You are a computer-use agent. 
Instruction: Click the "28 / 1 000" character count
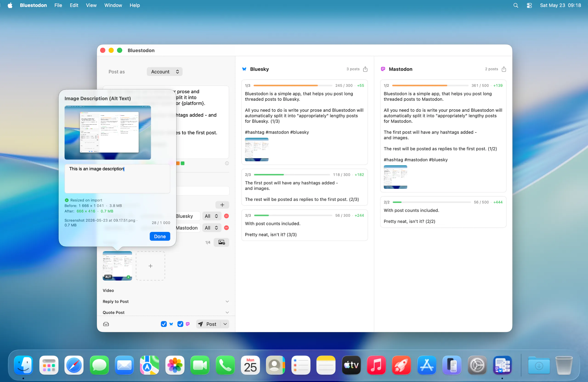161,223
